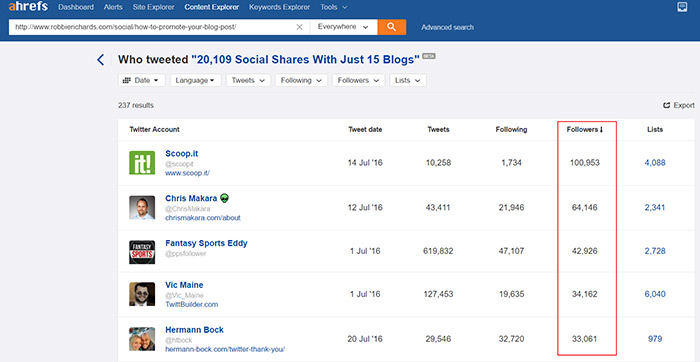700x362 pixels.
Task: Open the Lists filter dropdown
Action: tap(408, 80)
